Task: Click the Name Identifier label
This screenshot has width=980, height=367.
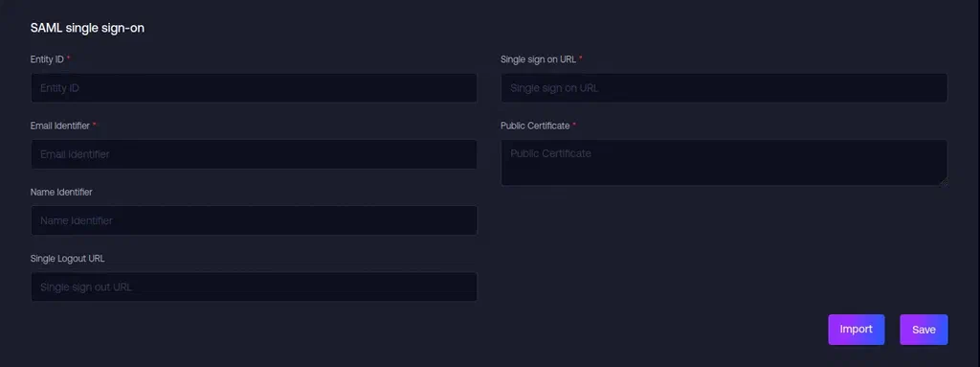Action: (x=61, y=192)
